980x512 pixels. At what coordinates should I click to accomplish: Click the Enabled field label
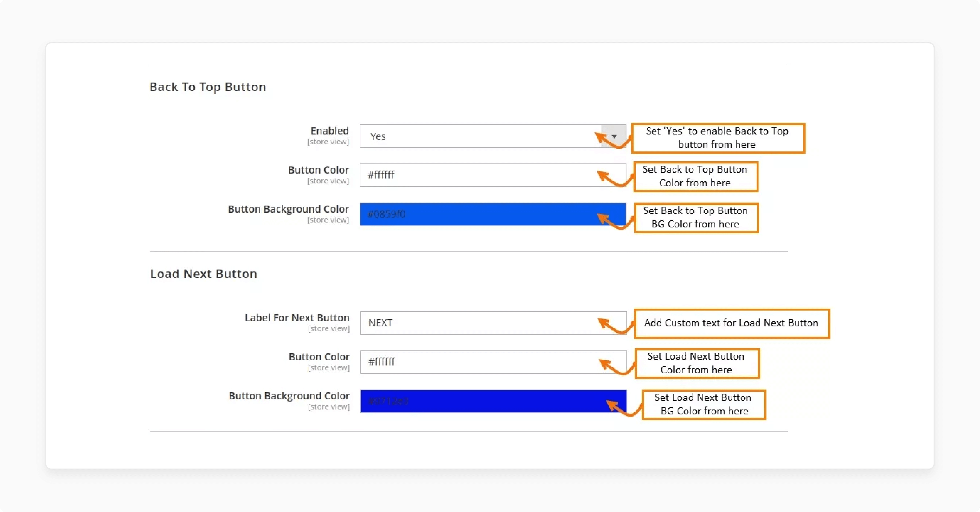pyautogui.click(x=329, y=131)
